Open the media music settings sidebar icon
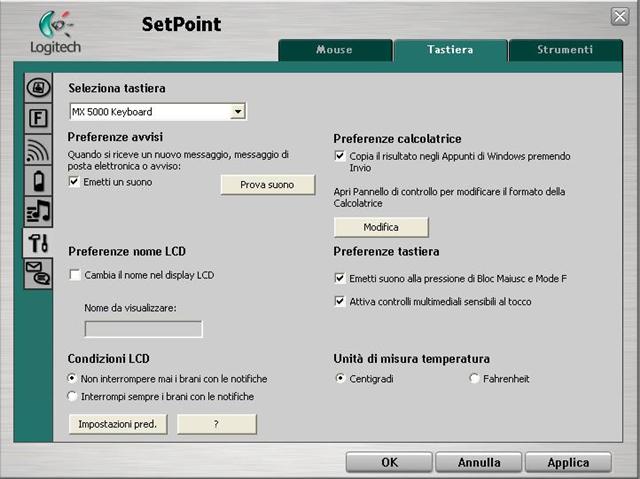Image resolution: width=640 pixels, height=479 pixels. point(38,211)
